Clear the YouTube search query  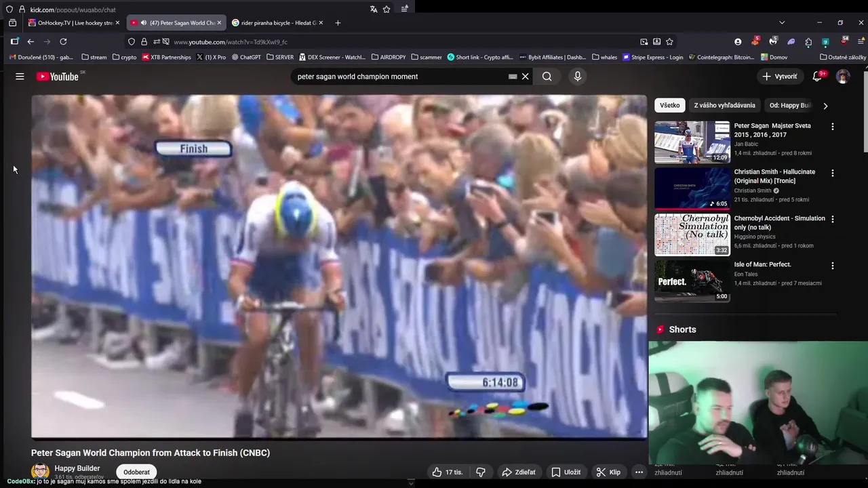click(525, 77)
